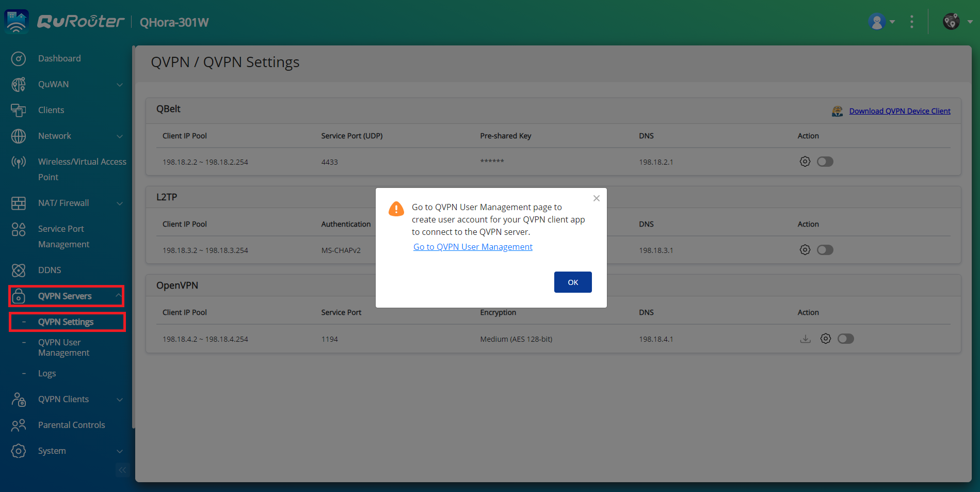Click the Parental Controls people icon
Screen dimensions: 980x492
pyautogui.click(x=19, y=425)
